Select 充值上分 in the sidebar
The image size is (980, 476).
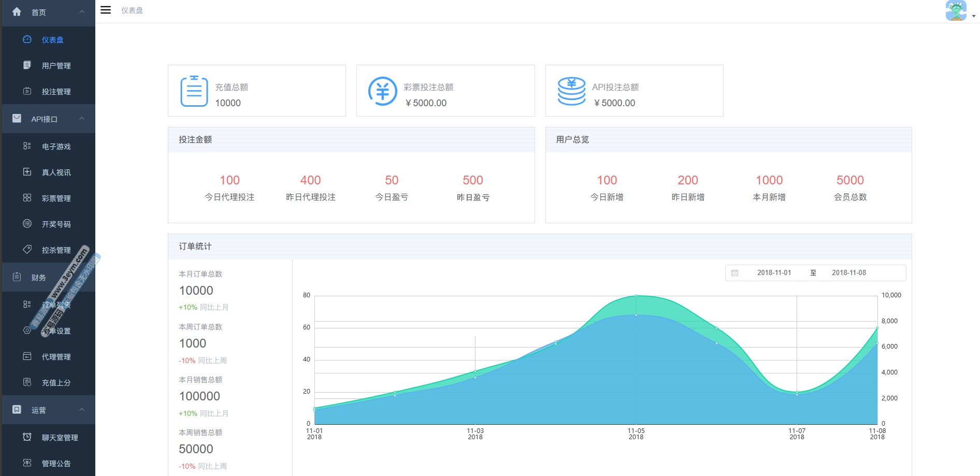coord(56,383)
